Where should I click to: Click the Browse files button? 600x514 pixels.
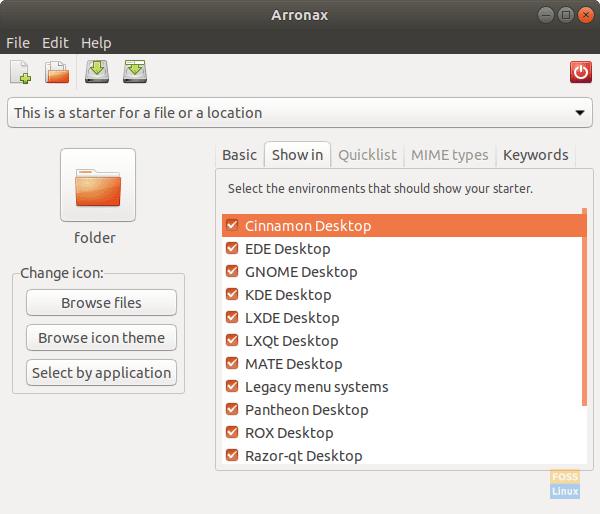(x=101, y=303)
